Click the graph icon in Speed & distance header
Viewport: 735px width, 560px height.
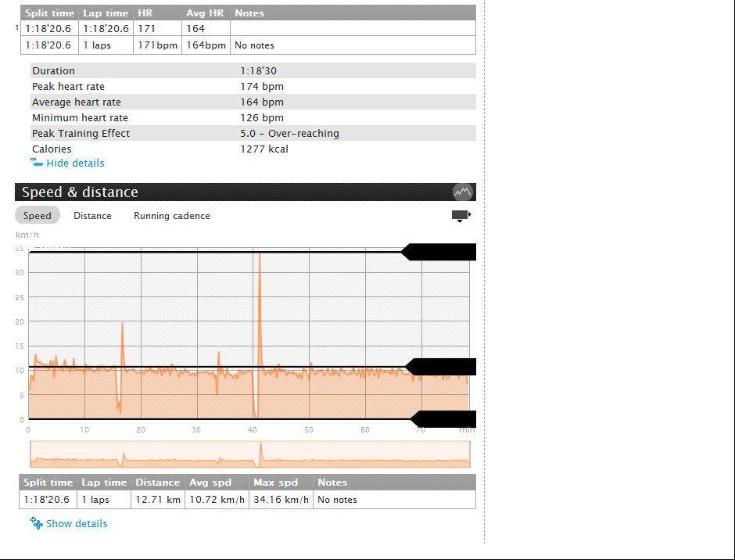462,192
